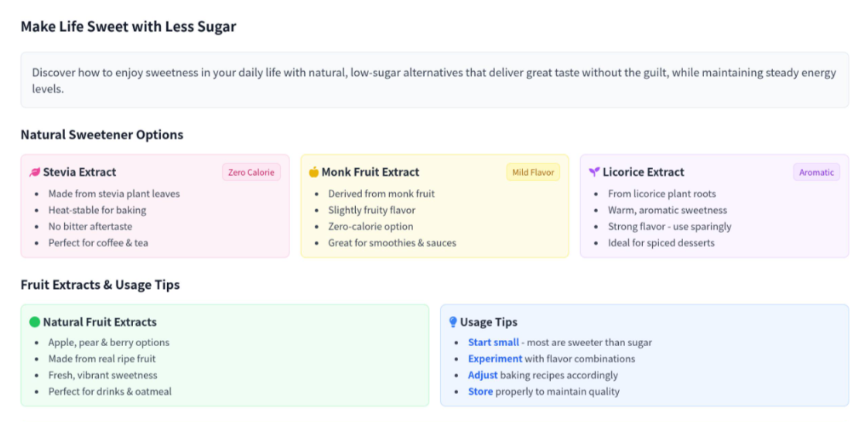Follow the "Experiment" link in Usage Tips
This screenshot has width=868, height=422.
(x=495, y=359)
